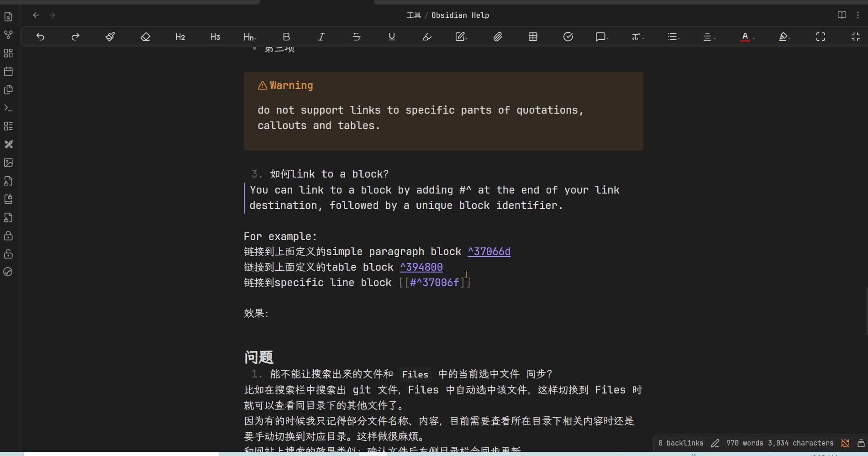Open the file search icon in left ribbon
The image size is (868, 456).
pyautogui.click(x=8, y=17)
